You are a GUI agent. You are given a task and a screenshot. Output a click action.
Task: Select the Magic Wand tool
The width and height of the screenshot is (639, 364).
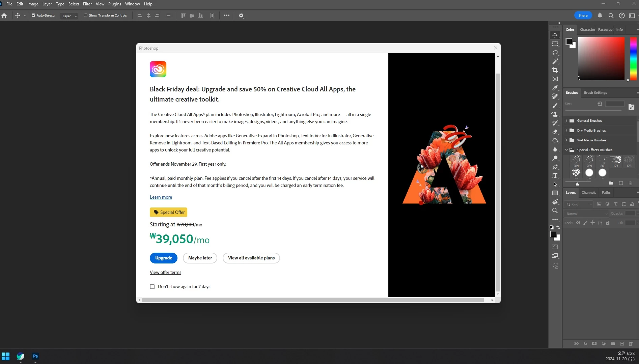tap(555, 61)
